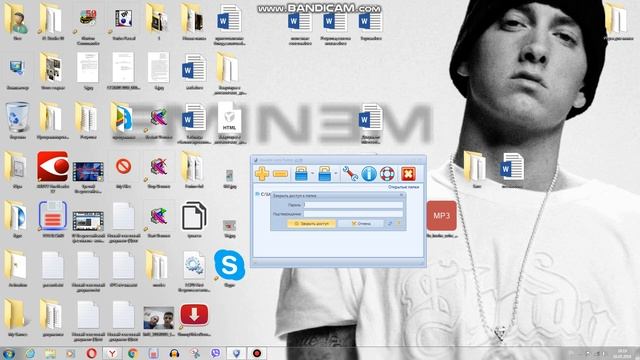Click the closed padlock Lock access icon

click(x=301, y=174)
